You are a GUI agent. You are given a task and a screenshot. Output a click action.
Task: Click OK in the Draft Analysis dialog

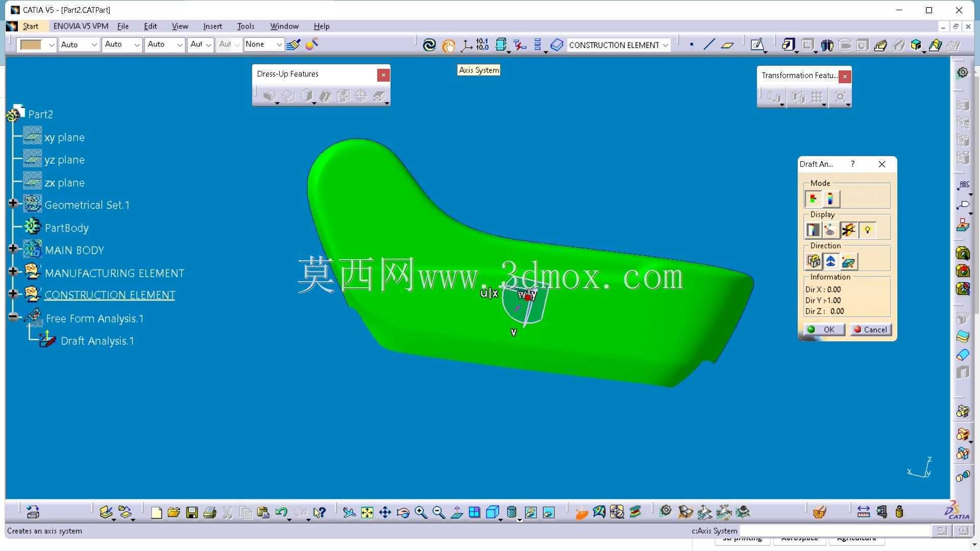(x=824, y=330)
